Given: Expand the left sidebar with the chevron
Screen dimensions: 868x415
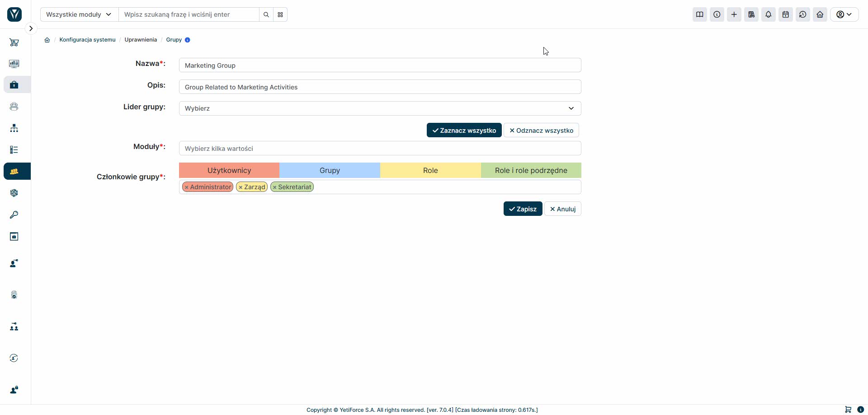Looking at the screenshot, I should click(x=31, y=28).
